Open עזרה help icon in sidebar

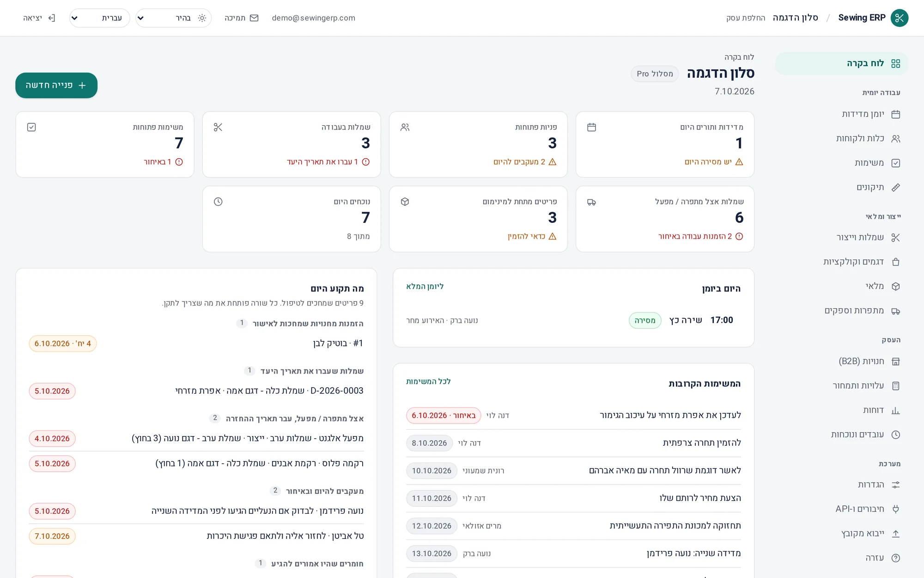(895, 558)
